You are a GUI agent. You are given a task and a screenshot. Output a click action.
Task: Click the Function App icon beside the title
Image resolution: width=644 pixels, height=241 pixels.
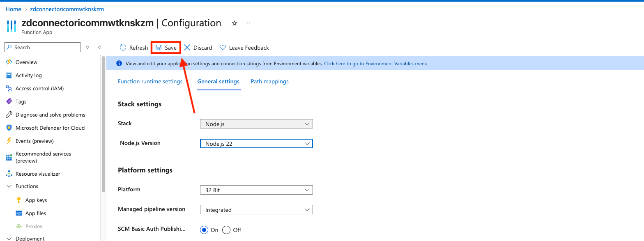point(11,26)
